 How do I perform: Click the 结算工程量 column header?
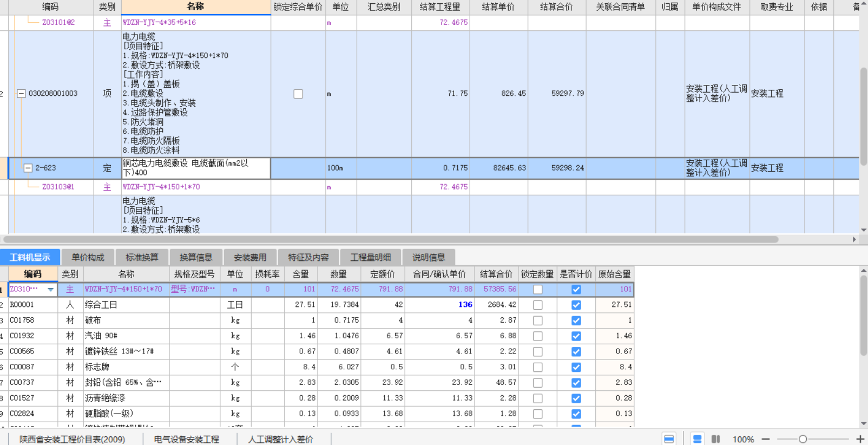click(x=440, y=6)
